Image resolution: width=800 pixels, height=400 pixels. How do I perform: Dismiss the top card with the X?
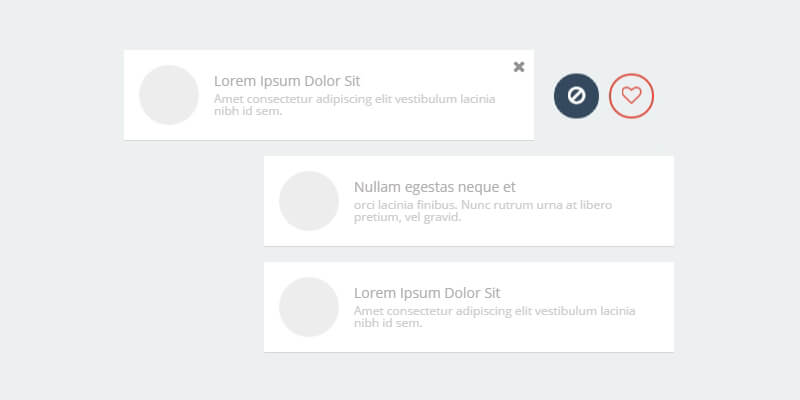(x=518, y=67)
